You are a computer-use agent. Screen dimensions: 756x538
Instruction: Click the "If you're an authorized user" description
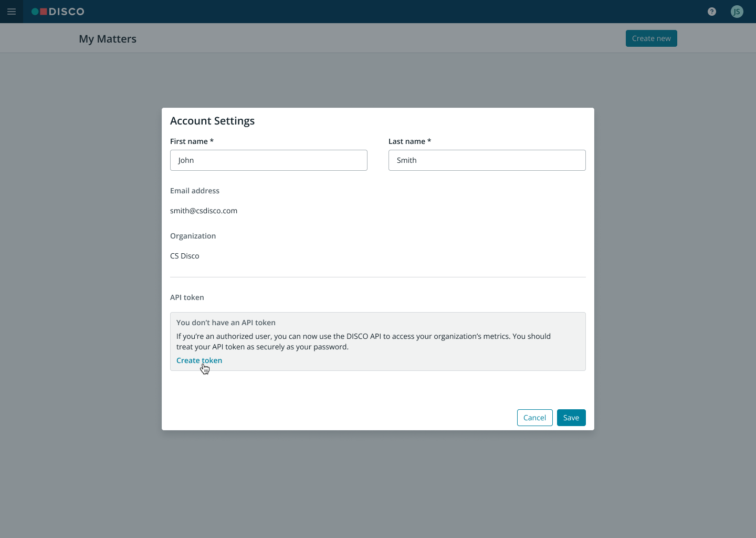(363, 342)
